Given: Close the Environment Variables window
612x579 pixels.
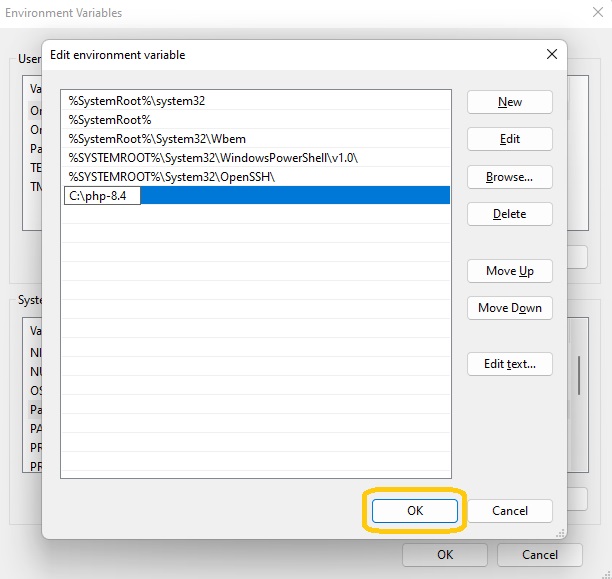Looking at the screenshot, I should tap(598, 12).
